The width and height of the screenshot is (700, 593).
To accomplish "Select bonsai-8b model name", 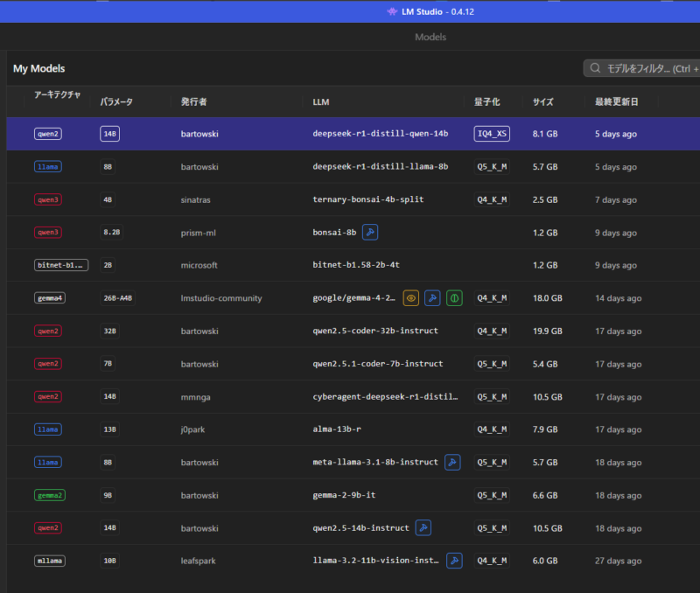I will [x=334, y=233].
